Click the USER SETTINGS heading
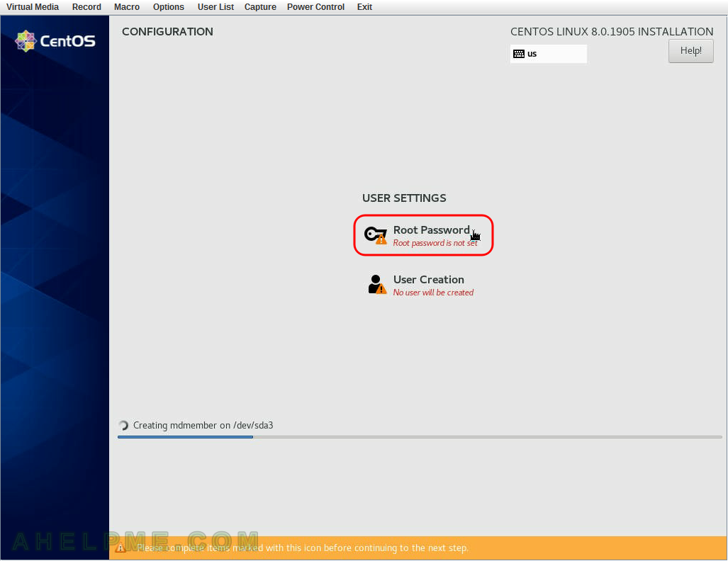 coord(404,198)
